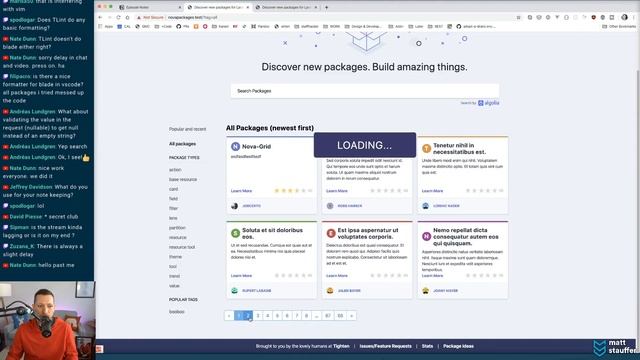The image size is (640, 360).
Task: Click author avatar on Tenetur nihil card
Action: click(x=425, y=206)
